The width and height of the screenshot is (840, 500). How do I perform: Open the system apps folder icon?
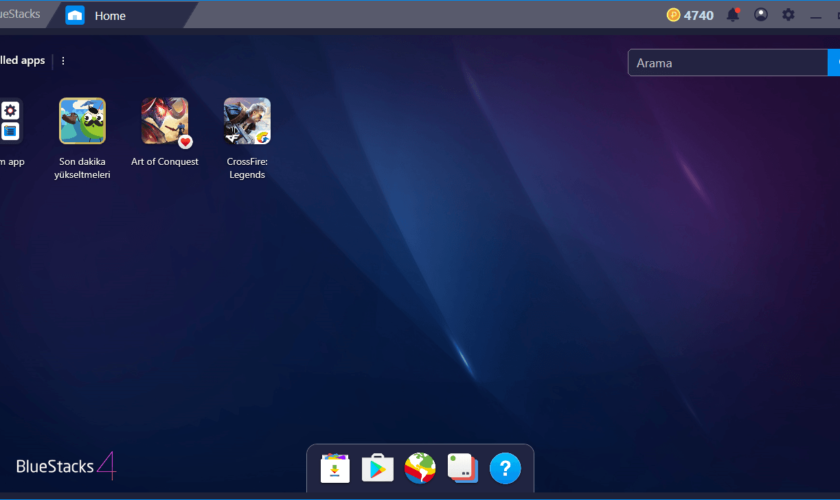(10, 121)
